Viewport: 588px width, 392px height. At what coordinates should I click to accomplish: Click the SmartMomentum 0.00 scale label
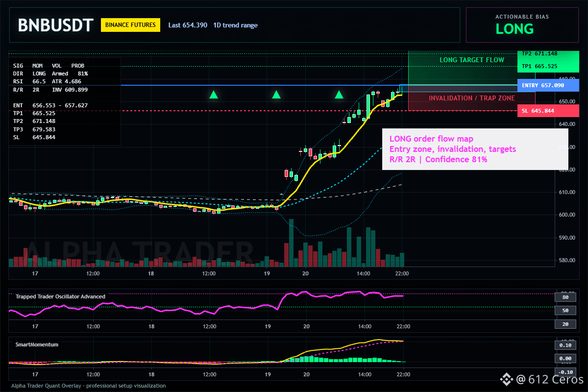click(x=565, y=359)
